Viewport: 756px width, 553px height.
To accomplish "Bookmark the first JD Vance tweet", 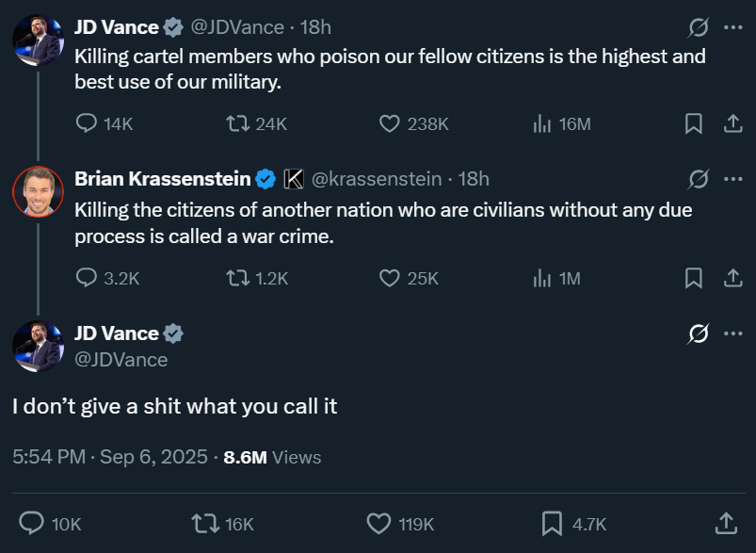I will 693,123.
